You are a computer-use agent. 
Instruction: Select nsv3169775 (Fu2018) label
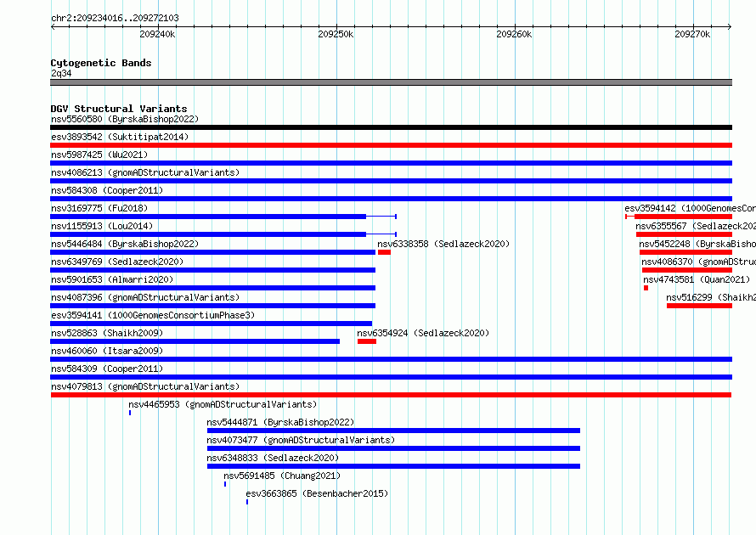(x=99, y=208)
